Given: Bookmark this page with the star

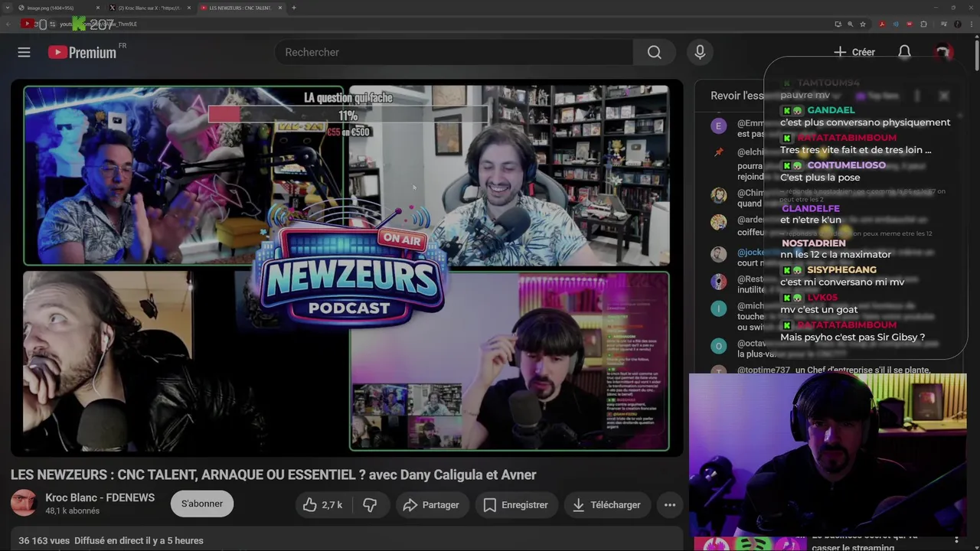Looking at the screenshot, I should (863, 24).
